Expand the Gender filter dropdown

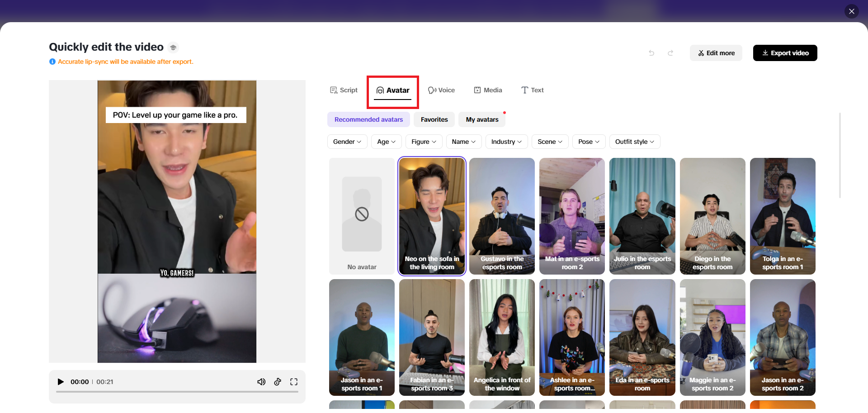(x=347, y=142)
